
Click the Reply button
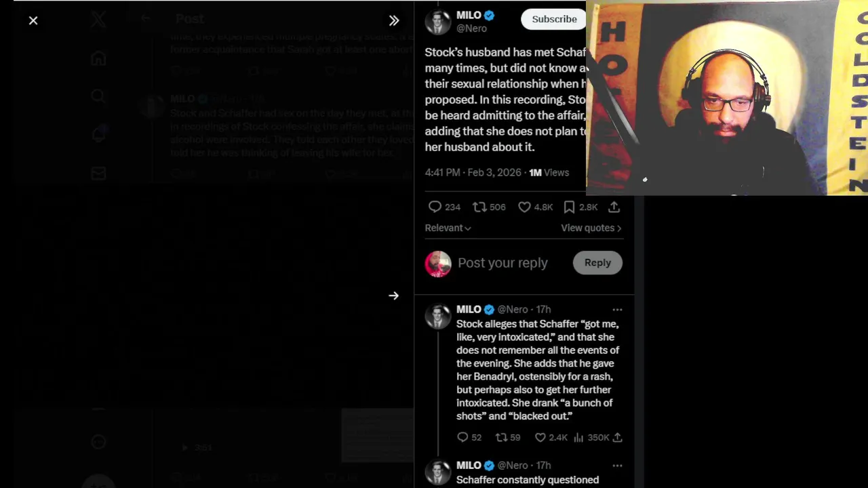(x=597, y=263)
